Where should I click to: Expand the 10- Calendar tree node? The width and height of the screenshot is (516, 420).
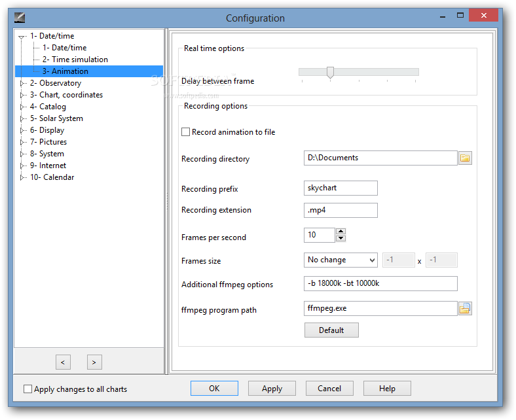click(x=22, y=177)
